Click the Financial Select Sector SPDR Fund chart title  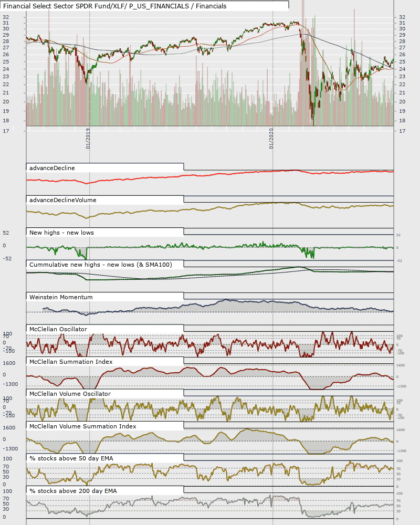pyautogui.click(x=114, y=6)
